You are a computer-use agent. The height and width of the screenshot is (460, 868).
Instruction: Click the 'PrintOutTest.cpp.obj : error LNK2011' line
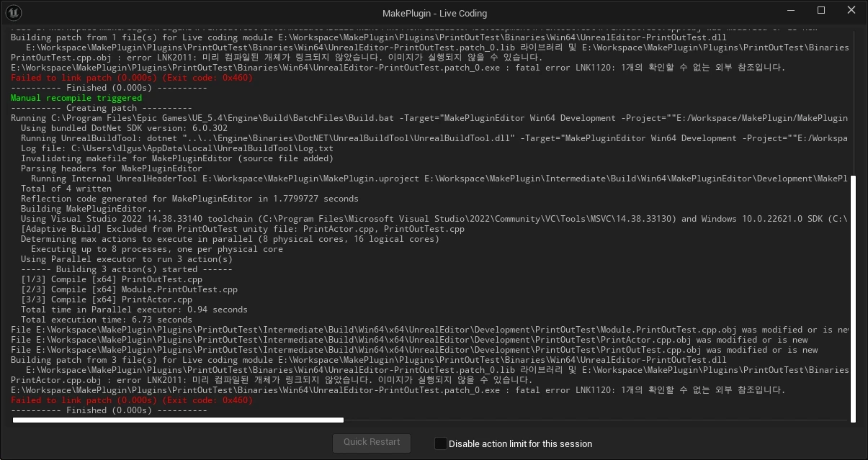(x=277, y=58)
